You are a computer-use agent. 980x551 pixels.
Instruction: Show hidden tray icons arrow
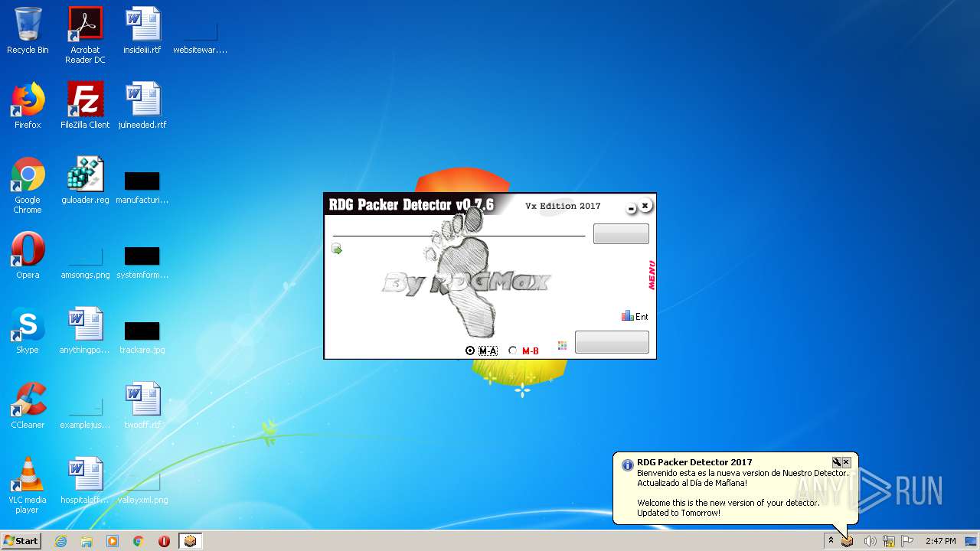(831, 541)
